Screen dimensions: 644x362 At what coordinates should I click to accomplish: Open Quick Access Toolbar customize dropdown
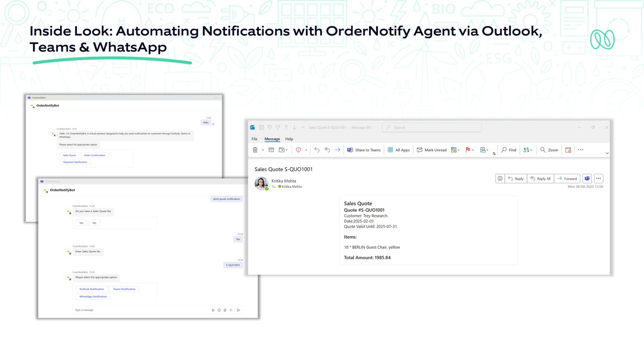[x=303, y=127]
